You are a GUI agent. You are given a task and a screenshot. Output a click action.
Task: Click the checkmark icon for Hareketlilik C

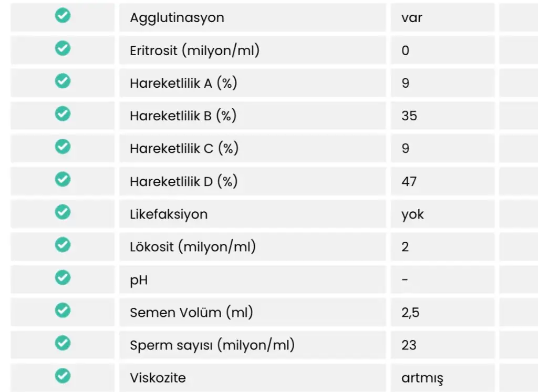[x=63, y=147]
